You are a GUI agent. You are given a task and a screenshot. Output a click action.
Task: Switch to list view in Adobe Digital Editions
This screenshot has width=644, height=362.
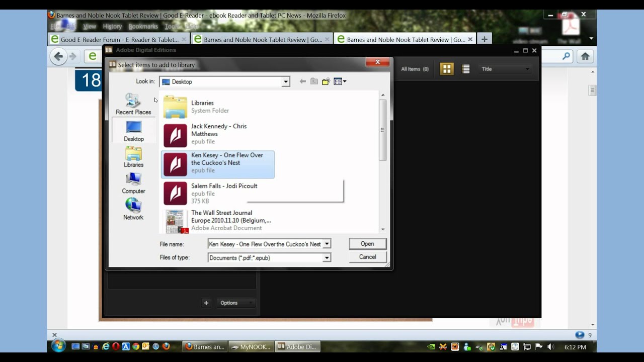[466, 69]
